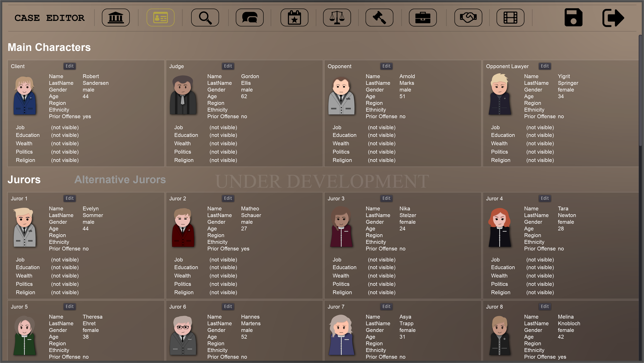The image size is (644, 363).
Task: Click the vertical scrollbar on right
Action: point(640,90)
